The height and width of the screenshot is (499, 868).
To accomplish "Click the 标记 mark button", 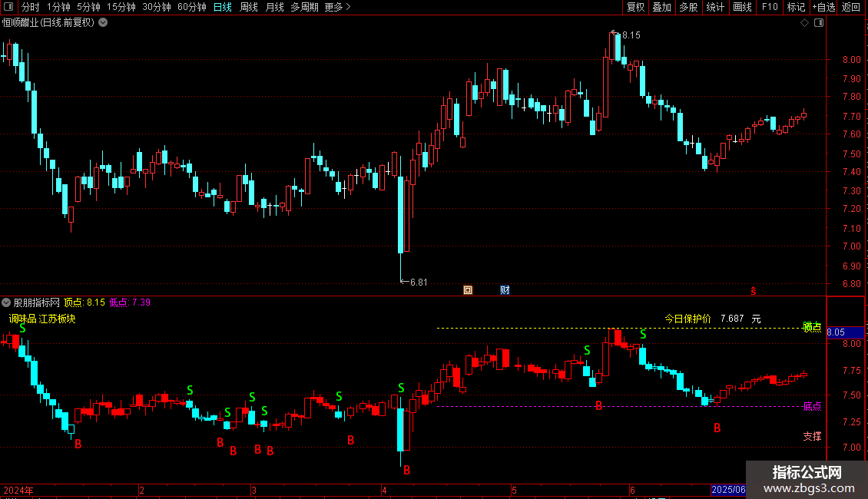I will tap(796, 7).
